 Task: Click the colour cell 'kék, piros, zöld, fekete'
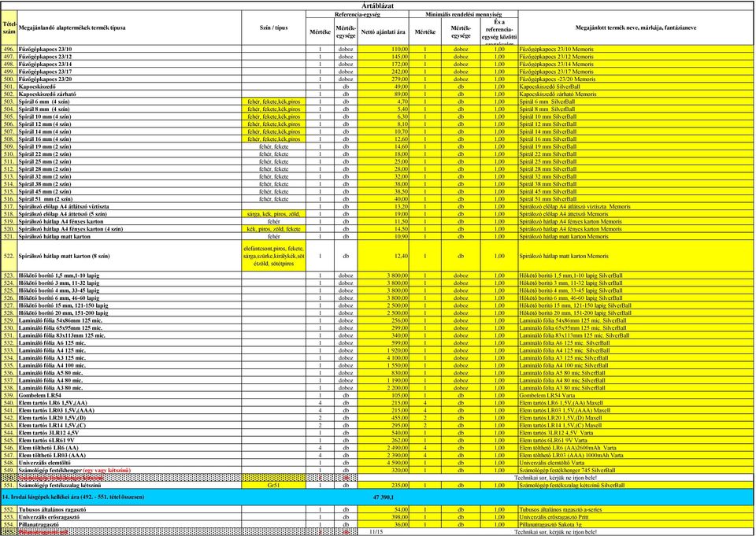273,229
